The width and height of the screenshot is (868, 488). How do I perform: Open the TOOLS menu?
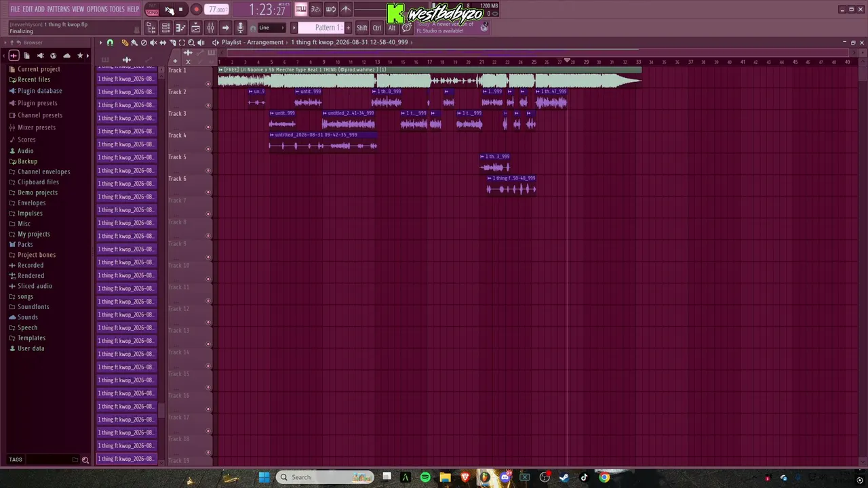[117, 9]
